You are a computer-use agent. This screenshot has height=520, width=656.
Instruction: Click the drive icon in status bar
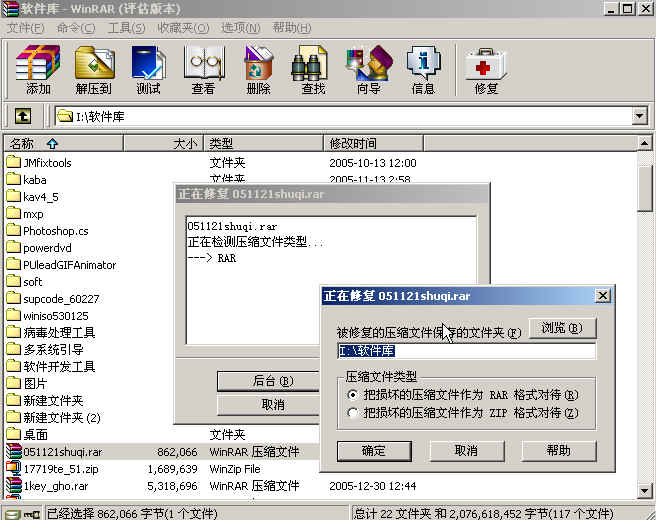[x=12, y=514]
